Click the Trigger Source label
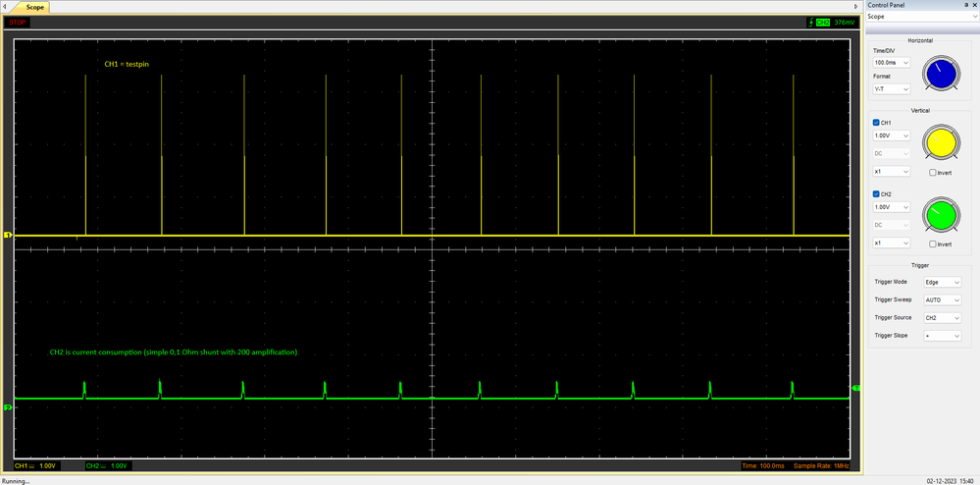 click(891, 318)
